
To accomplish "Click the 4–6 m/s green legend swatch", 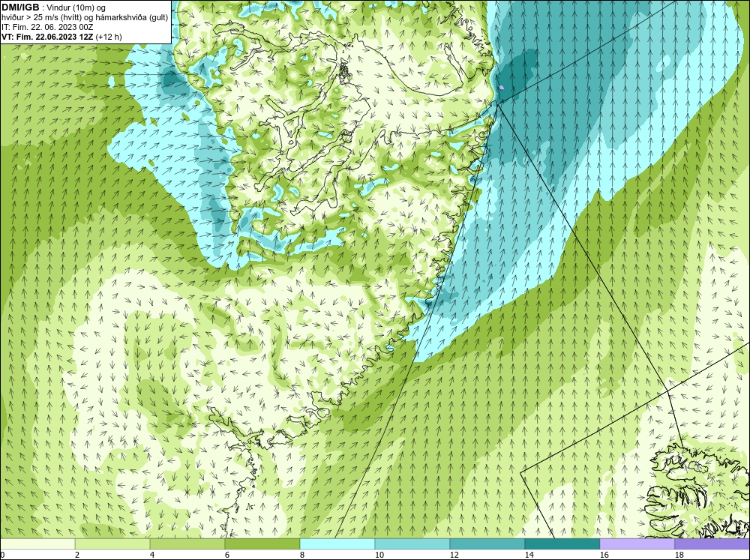I will click(x=187, y=544).
